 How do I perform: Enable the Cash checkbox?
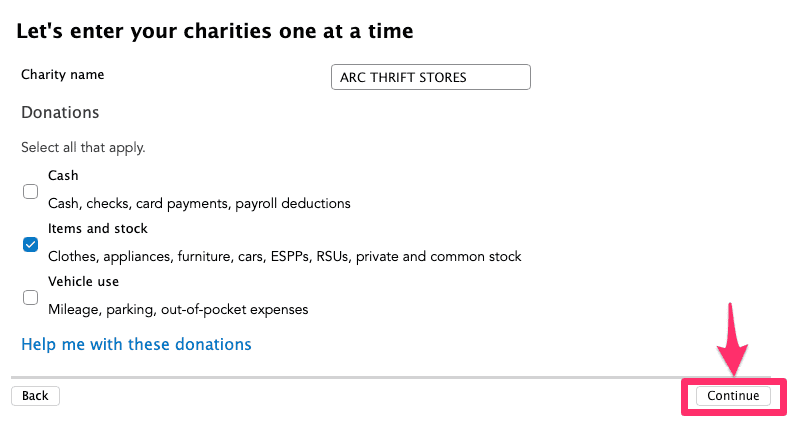click(x=31, y=190)
